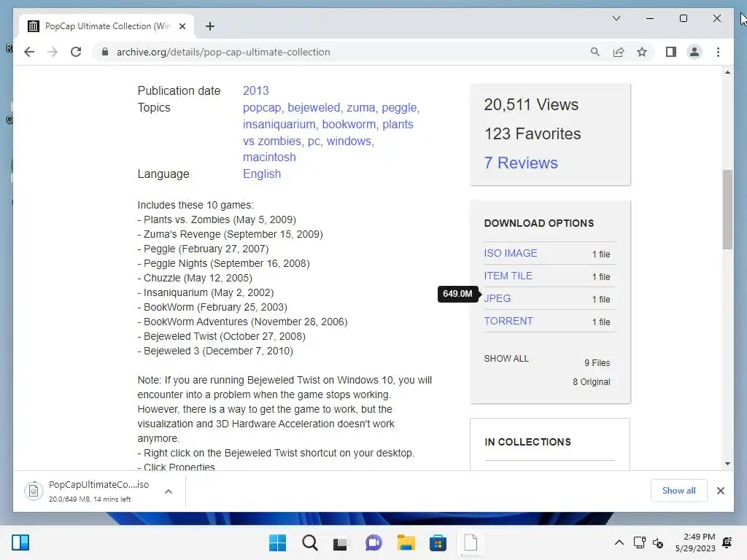Reload the archive.org page
This screenshot has width=747, height=560.
coord(76,52)
